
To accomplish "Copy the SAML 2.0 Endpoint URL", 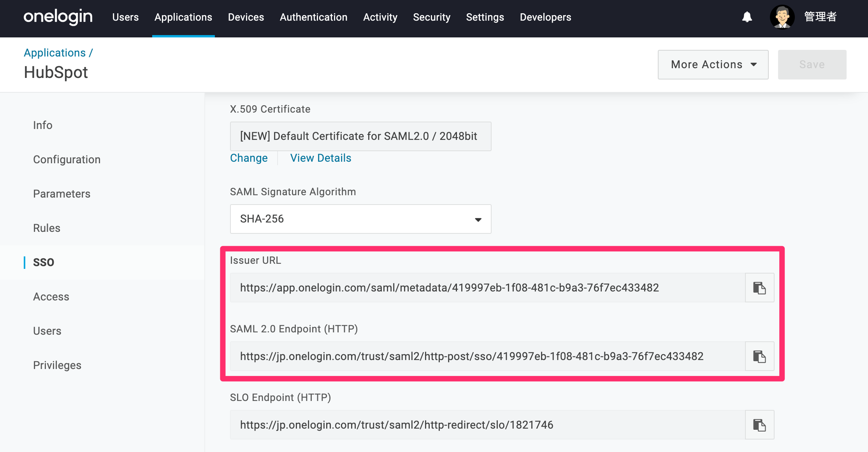I will click(x=759, y=357).
